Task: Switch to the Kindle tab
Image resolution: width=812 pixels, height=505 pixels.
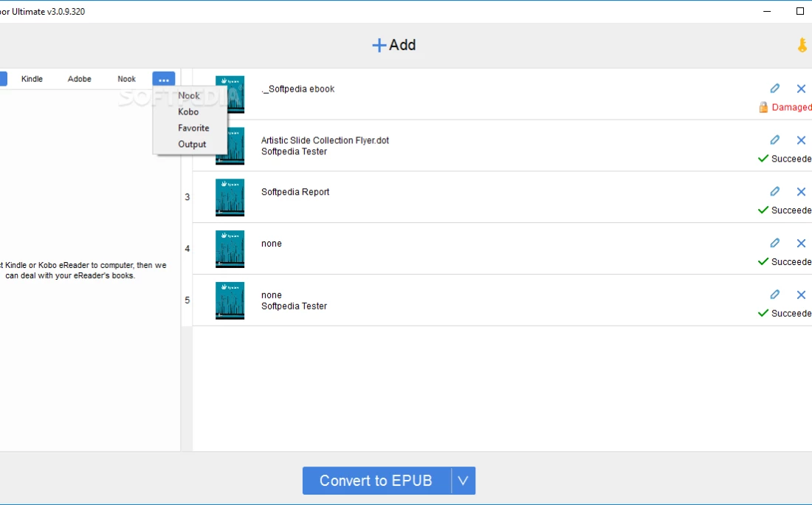Action: click(32, 79)
